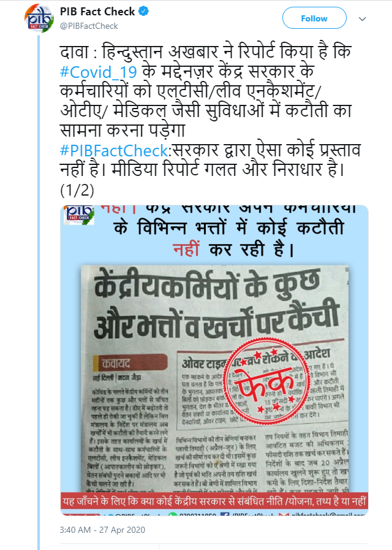Open the PIB Fact Check display name

pos(97,12)
